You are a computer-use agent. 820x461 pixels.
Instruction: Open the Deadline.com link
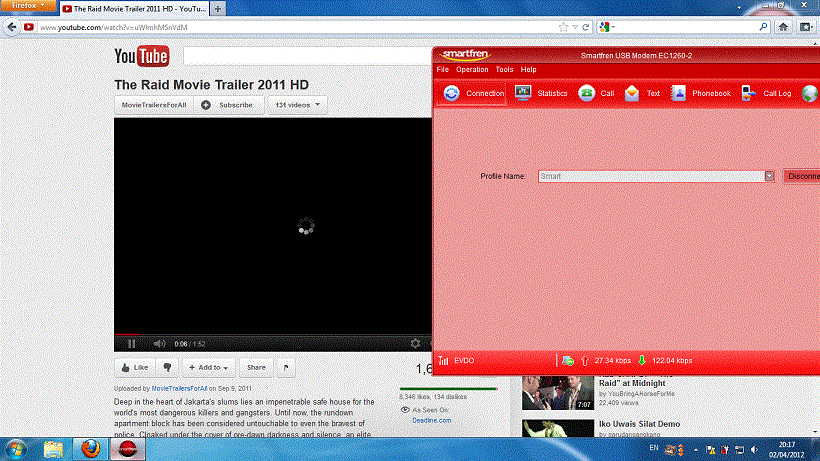tap(431, 420)
